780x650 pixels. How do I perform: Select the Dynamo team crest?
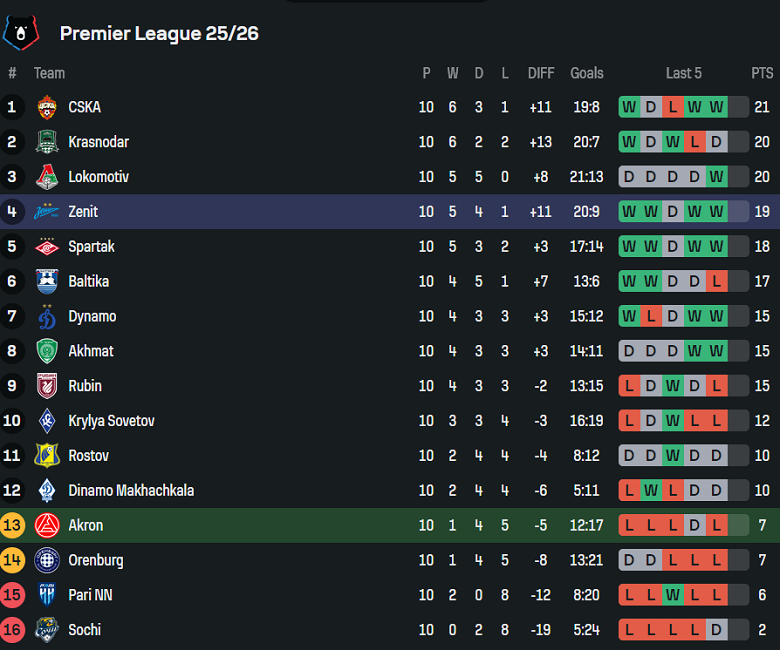[x=47, y=316]
